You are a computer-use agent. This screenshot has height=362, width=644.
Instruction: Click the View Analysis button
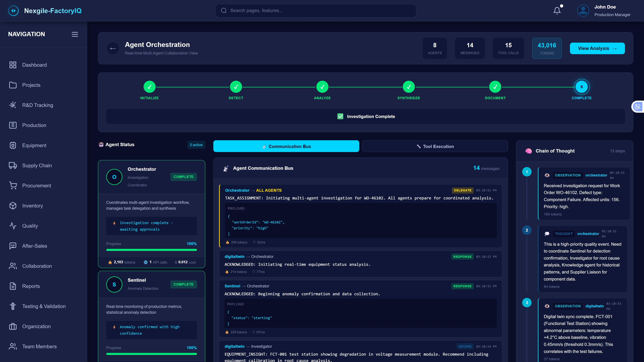(x=597, y=48)
